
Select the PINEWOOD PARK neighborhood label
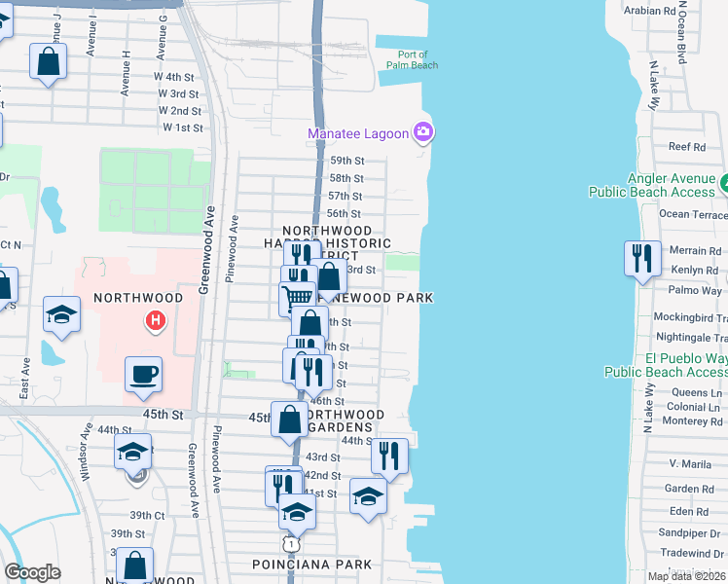[x=377, y=298]
